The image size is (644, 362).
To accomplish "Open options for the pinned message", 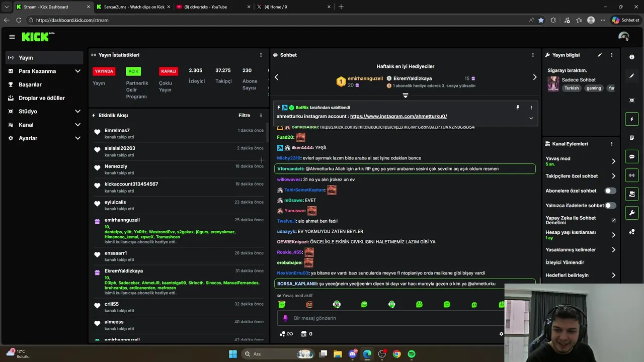I will [x=531, y=108].
